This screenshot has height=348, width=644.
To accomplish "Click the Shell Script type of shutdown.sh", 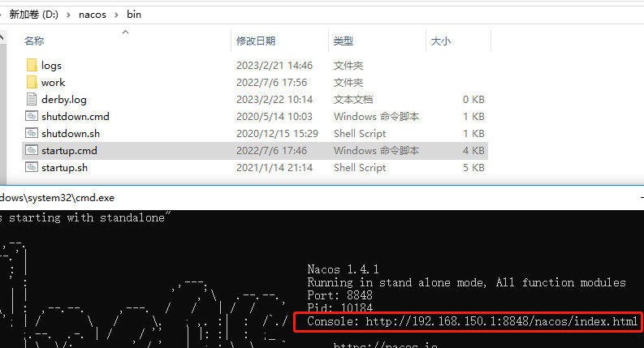I will (360, 133).
